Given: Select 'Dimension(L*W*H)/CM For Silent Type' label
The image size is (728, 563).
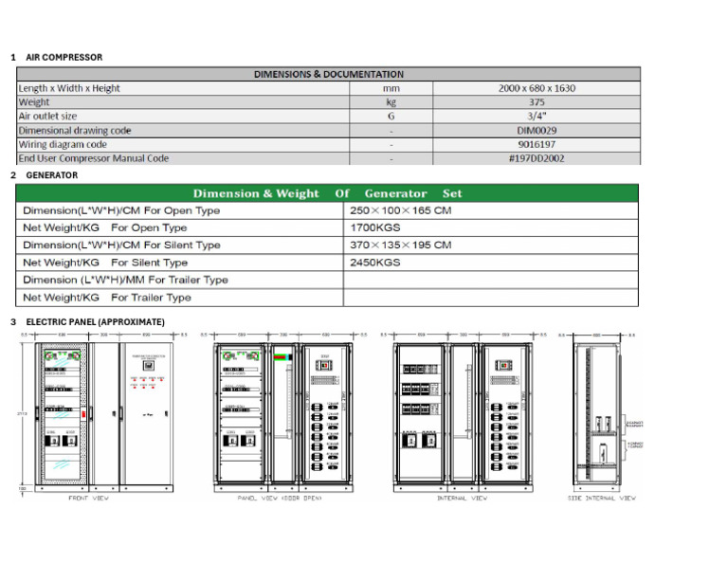Looking at the screenshot, I should click(x=121, y=245).
